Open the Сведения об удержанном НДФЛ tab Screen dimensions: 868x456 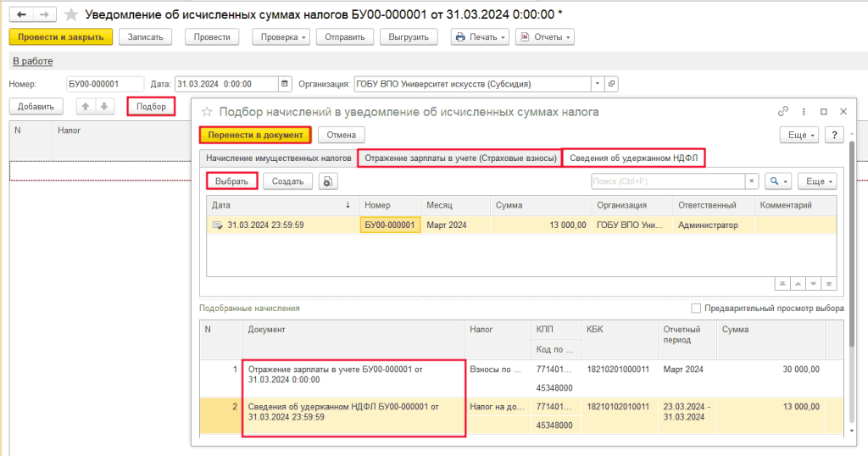tap(635, 158)
